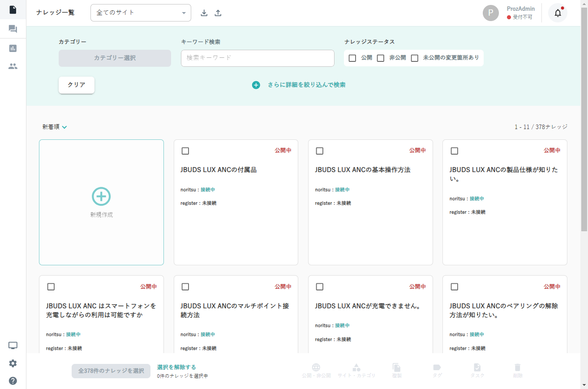Open the notification bell
This screenshot has width=588, height=389.
tap(558, 13)
